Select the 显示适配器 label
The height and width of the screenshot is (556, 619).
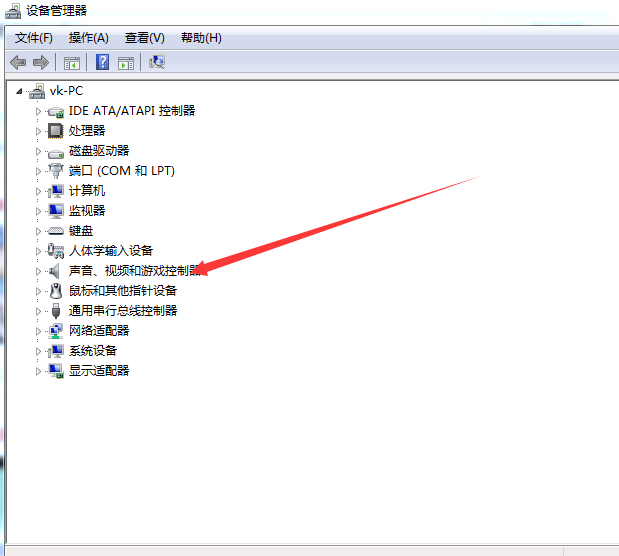99,371
